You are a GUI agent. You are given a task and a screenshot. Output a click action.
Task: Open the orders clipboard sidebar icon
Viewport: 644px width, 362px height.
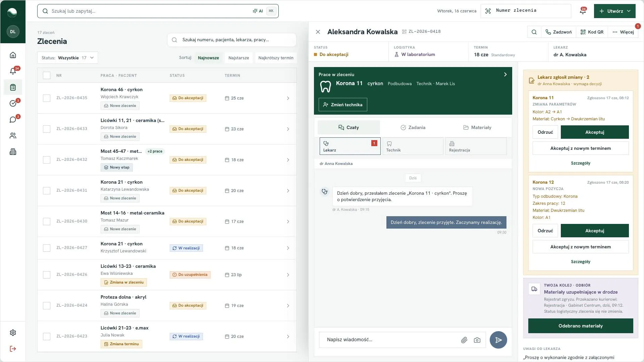13,87
